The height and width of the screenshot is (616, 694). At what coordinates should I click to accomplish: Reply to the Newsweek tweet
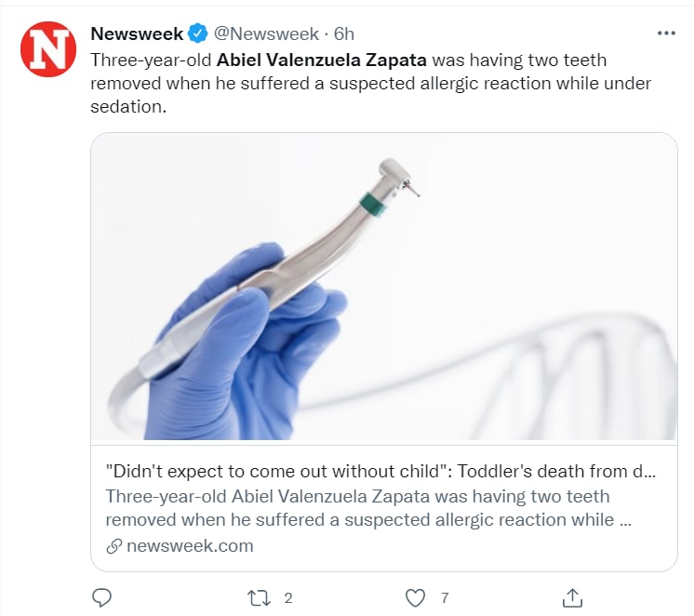click(103, 596)
